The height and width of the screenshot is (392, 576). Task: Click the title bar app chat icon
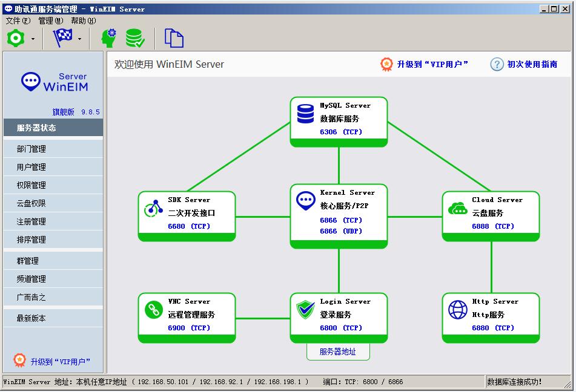pyautogui.click(x=8, y=8)
